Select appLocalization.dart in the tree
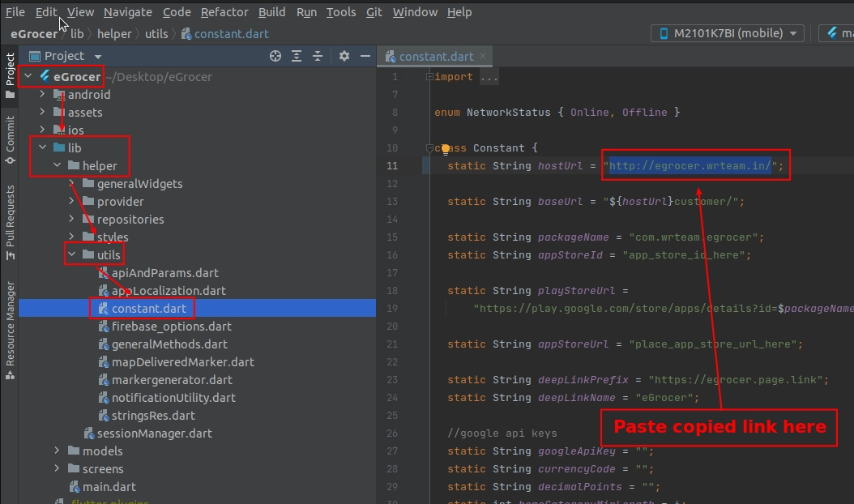 pyautogui.click(x=169, y=290)
